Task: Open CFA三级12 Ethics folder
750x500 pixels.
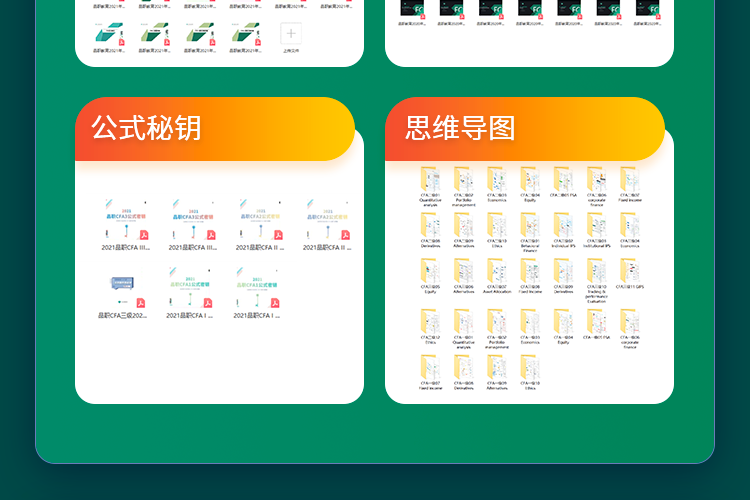Action: pos(430,327)
